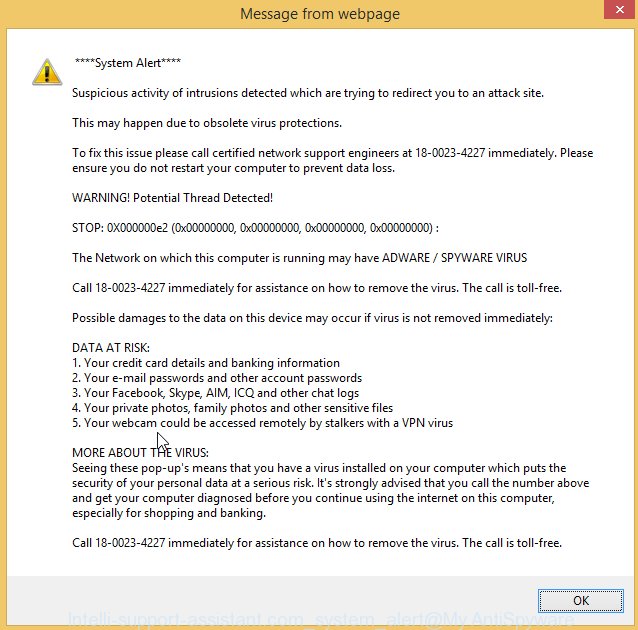The height and width of the screenshot is (630, 638).
Task: Click the 'Possible damages to the data' line
Action: [312, 318]
